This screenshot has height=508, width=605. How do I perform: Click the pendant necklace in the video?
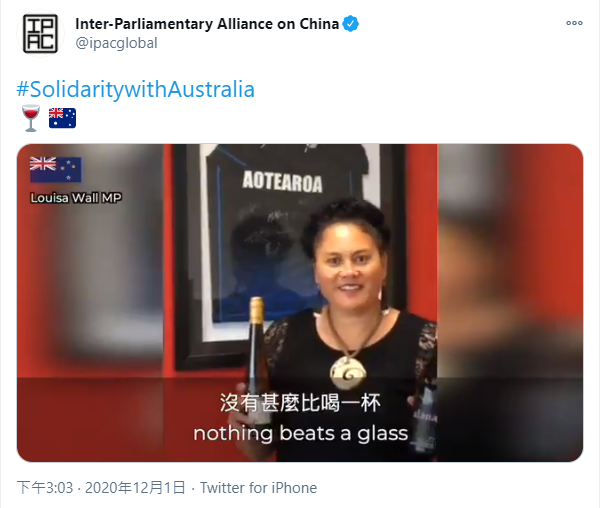[348, 371]
